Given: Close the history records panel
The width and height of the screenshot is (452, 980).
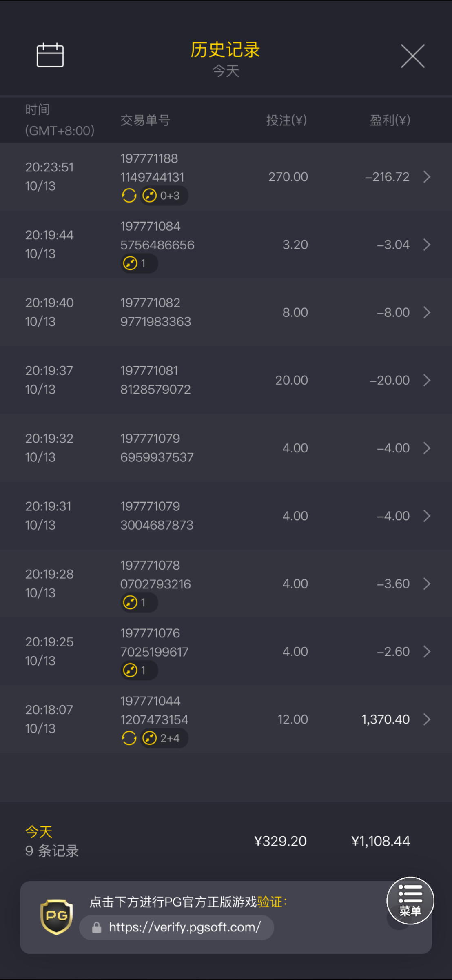Looking at the screenshot, I should pos(412,56).
